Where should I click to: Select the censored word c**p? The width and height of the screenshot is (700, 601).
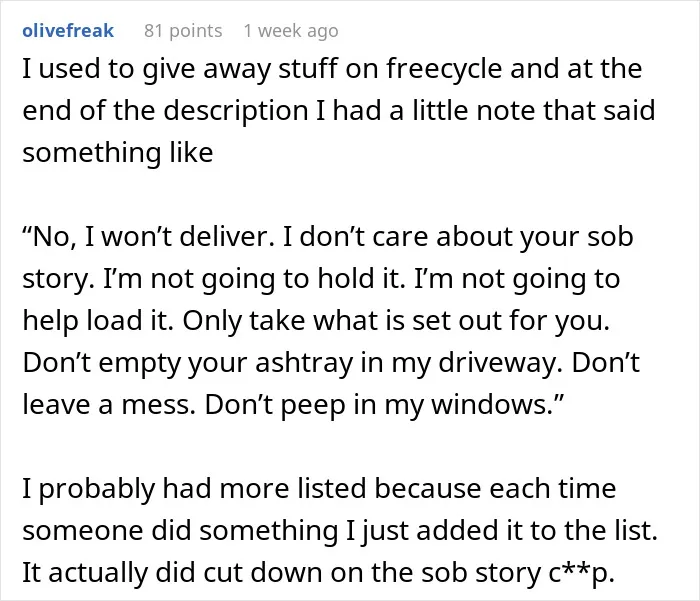tap(581, 573)
